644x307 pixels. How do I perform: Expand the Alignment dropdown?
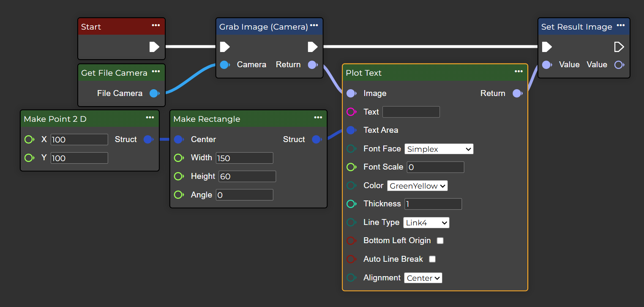[x=423, y=278]
